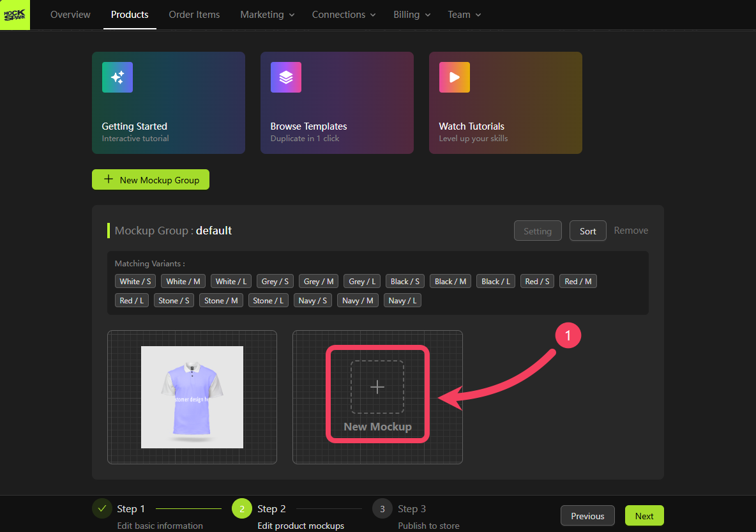Switch to the Order Items tab
The width and height of the screenshot is (756, 532).
coord(194,15)
